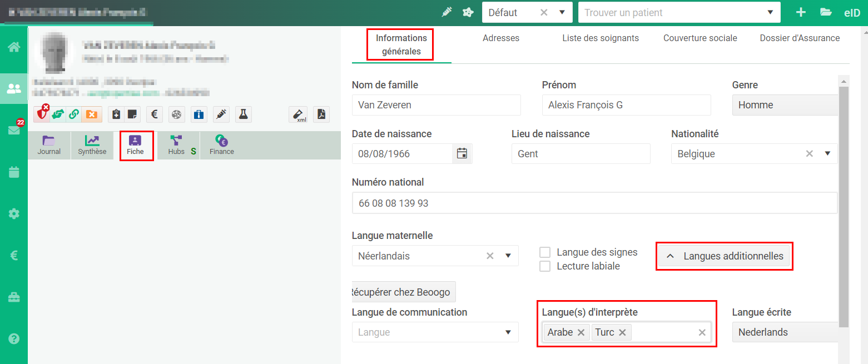
Task: Open the Langue de communication dropdown
Action: [435, 332]
